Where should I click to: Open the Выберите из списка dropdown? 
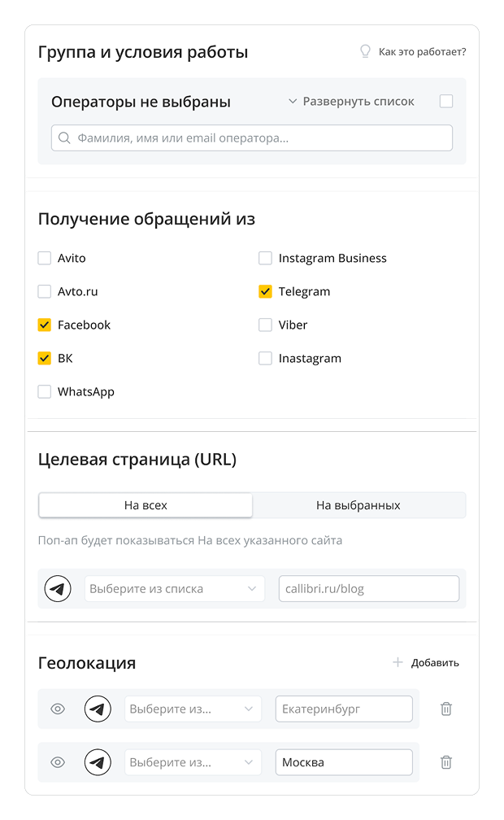click(175, 588)
